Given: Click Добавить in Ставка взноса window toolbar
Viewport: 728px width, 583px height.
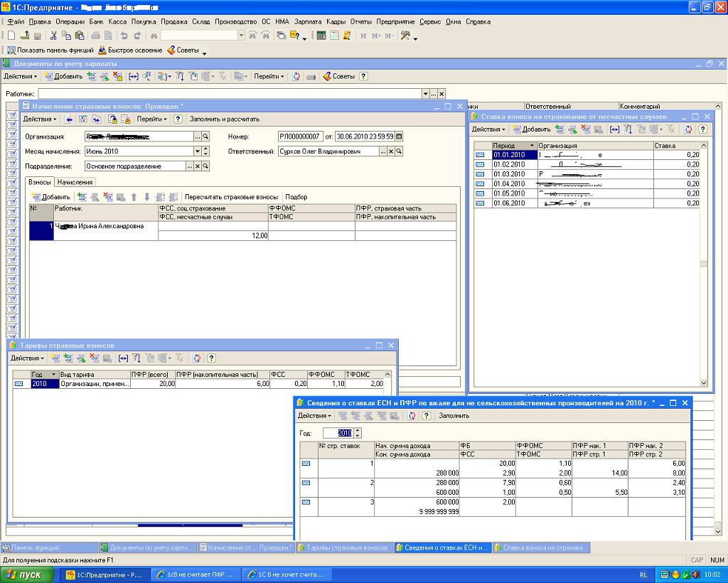Looking at the screenshot, I should [532, 129].
